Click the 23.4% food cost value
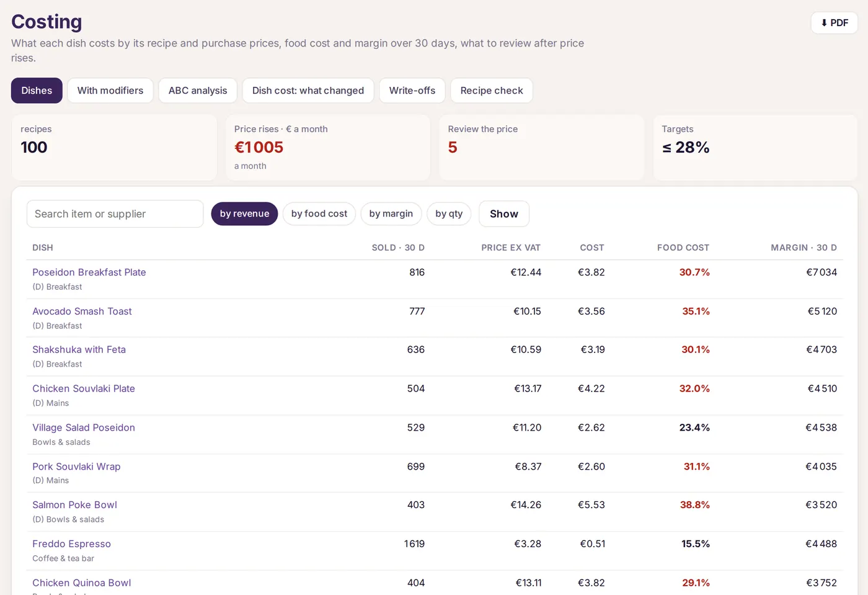Image resolution: width=868 pixels, height=595 pixels. coord(694,428)
